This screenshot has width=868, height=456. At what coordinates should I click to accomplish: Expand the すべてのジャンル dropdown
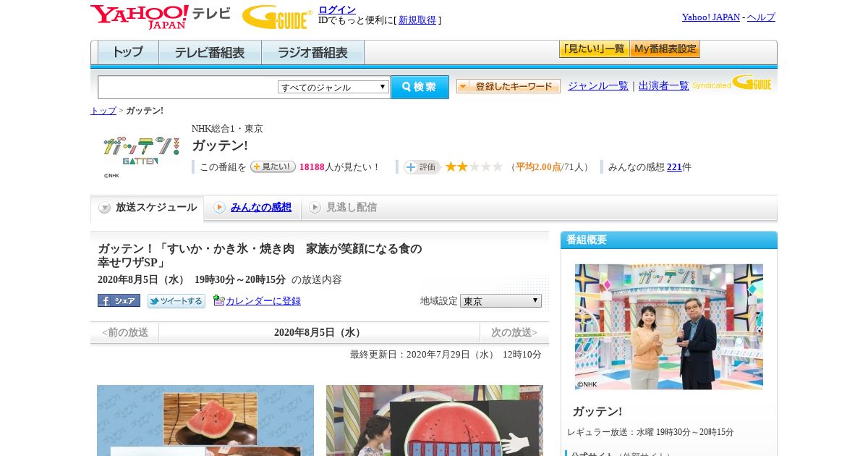pos(333,87)
